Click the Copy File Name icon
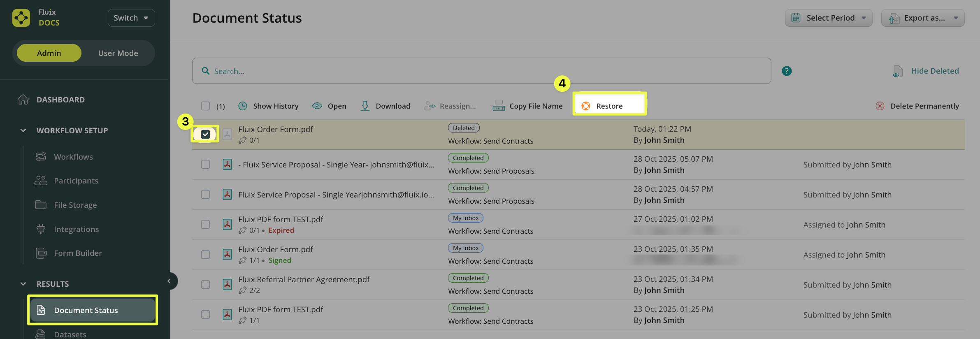The image size is (980, 339). point(499,106)
